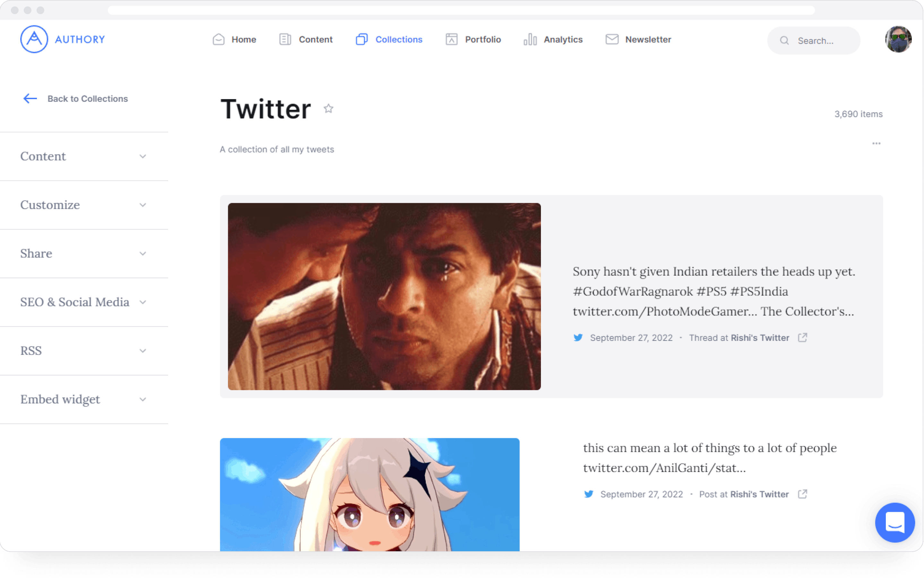
Task: Open the three-dot collection options menu
Action: pyautogui.click(x=876, y=143)
